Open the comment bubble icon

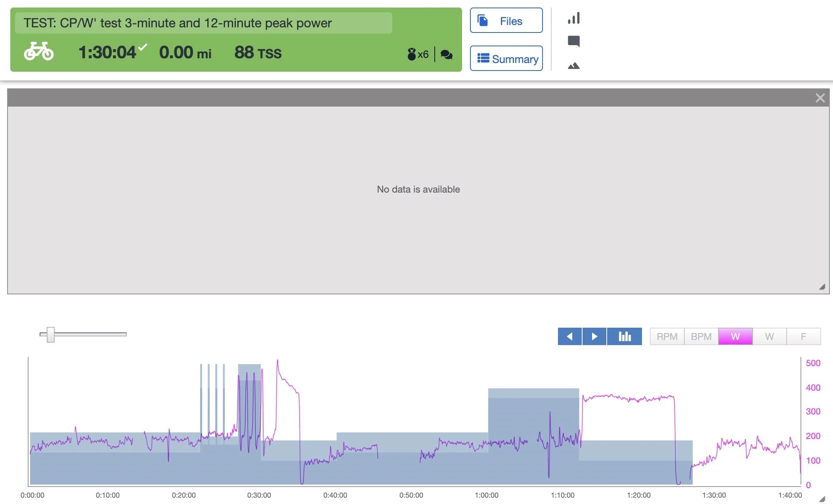point(573,41)
